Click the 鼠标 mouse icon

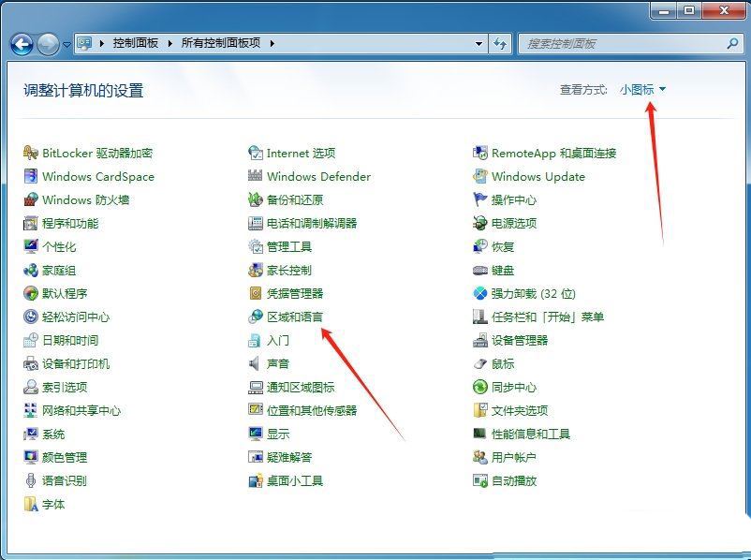pos(480,363)
